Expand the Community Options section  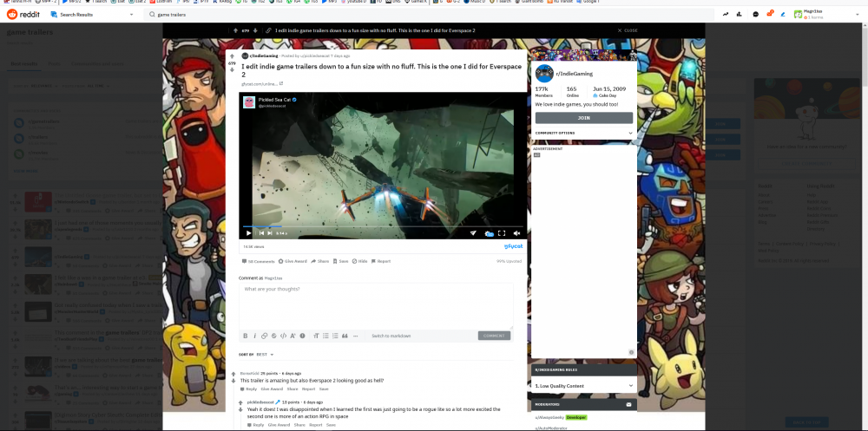(583, 133)
